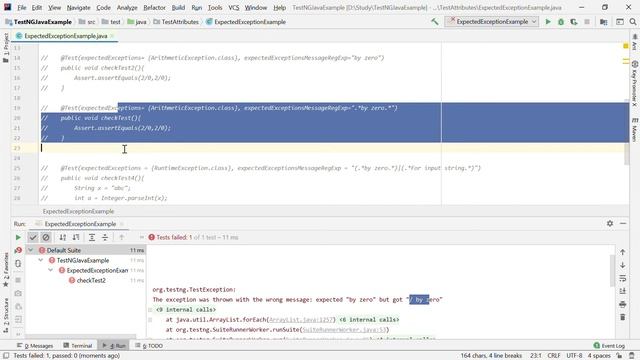
Task: Select the checkTest2 failed test
Action: (x=91, y=280)
